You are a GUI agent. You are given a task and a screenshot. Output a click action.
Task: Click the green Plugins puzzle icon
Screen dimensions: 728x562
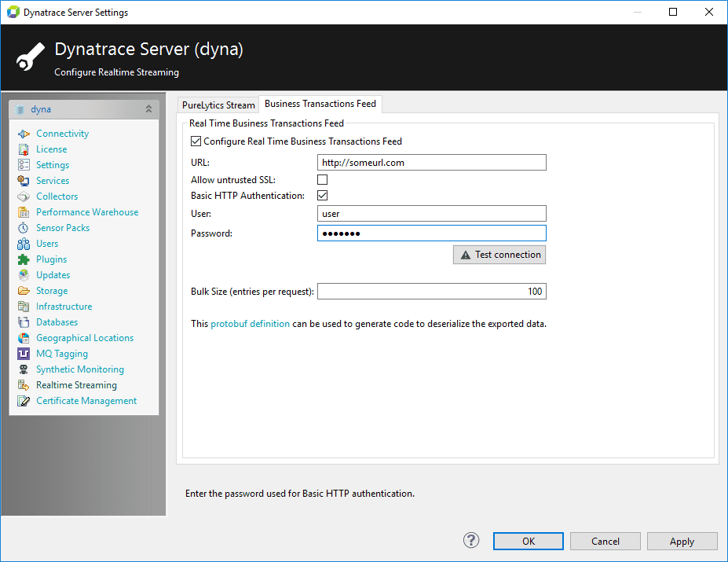tap(24, 259)
